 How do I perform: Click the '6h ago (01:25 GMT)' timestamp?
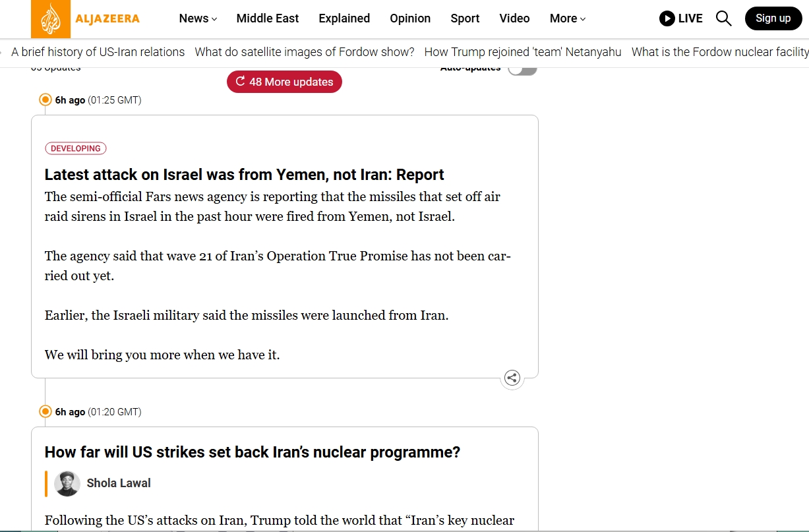(98, 100)
